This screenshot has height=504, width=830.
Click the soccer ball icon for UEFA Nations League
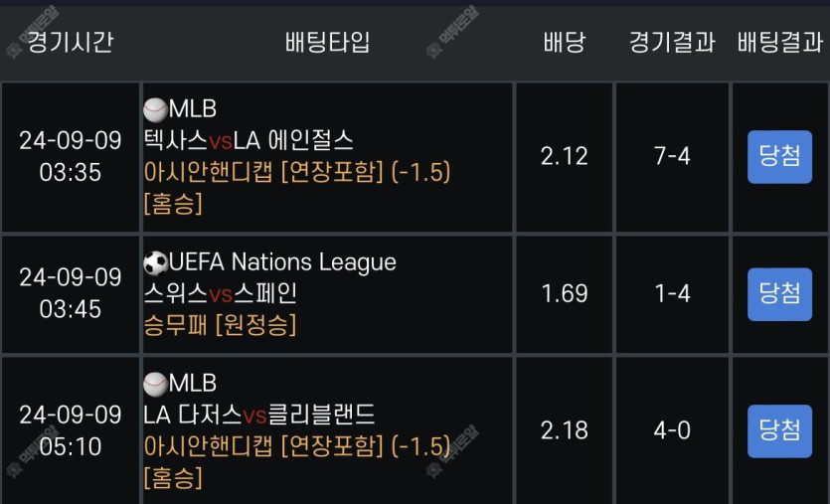click(x=156, y=263)
